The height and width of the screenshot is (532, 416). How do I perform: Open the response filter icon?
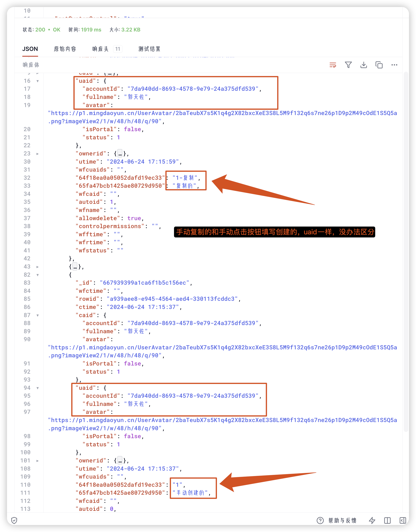pos(348,65)
